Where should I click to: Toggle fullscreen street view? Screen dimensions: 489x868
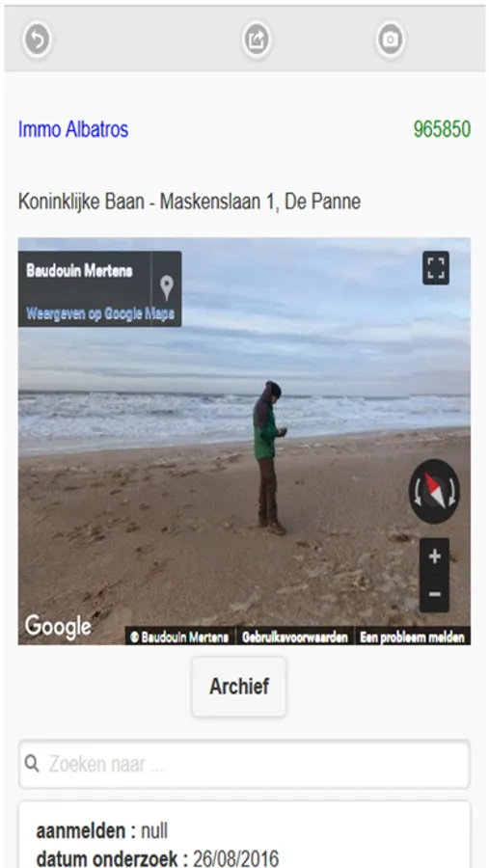pyautogui.click(x=436, y=268)
